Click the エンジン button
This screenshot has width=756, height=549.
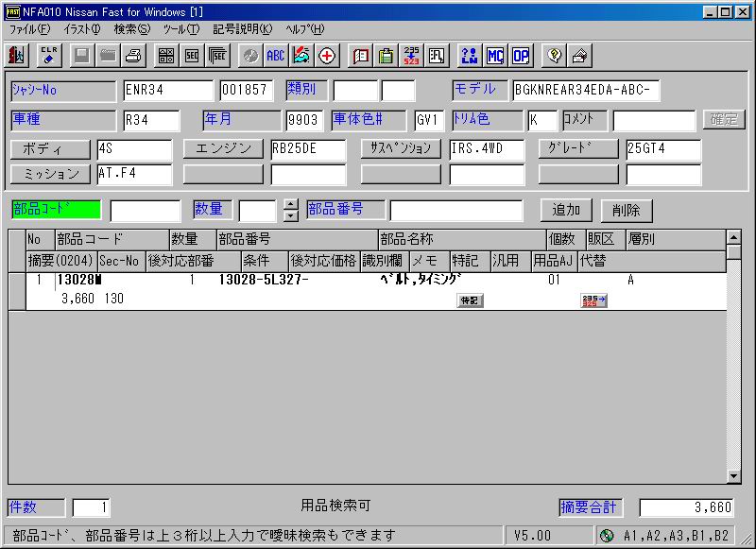click(223, 149)
